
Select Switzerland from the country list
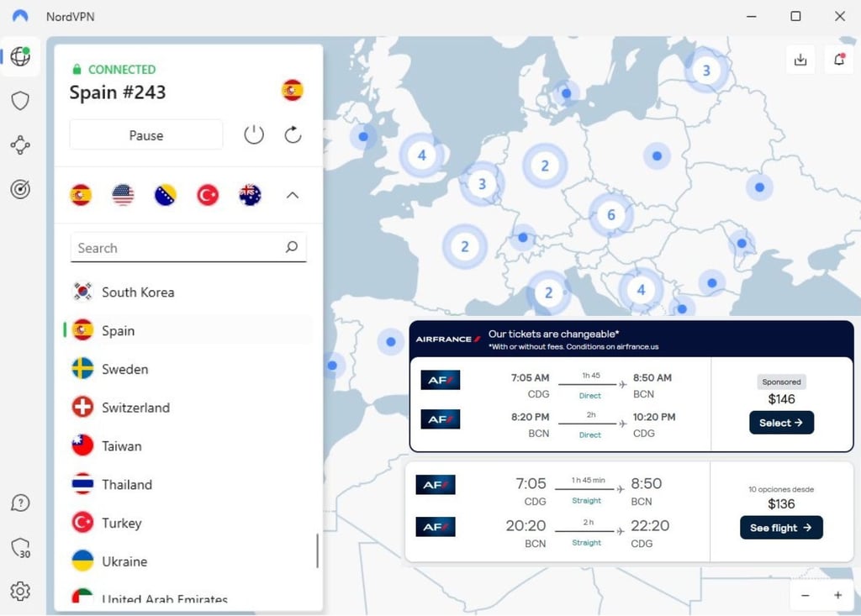pyautogui.click(x=188, y=408)
